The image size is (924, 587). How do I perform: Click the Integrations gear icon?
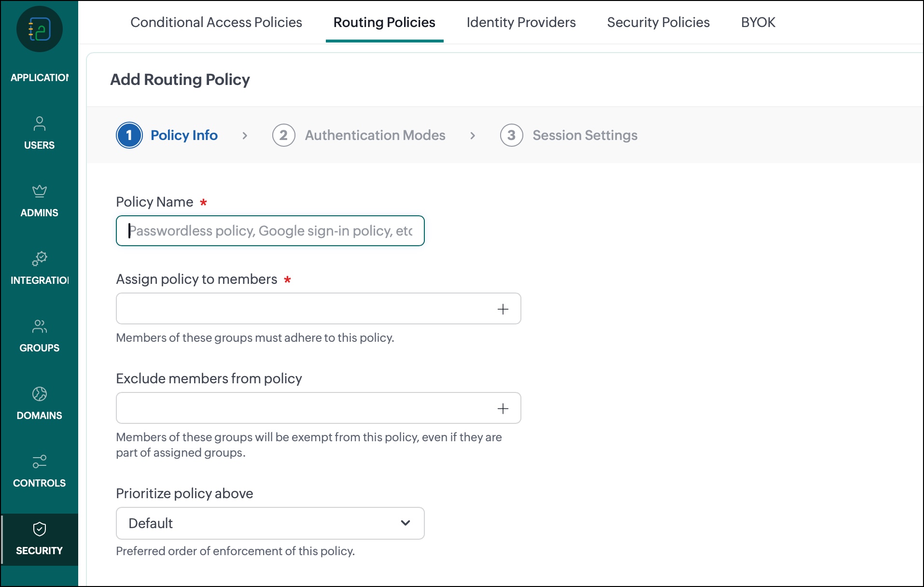point(39,259)
